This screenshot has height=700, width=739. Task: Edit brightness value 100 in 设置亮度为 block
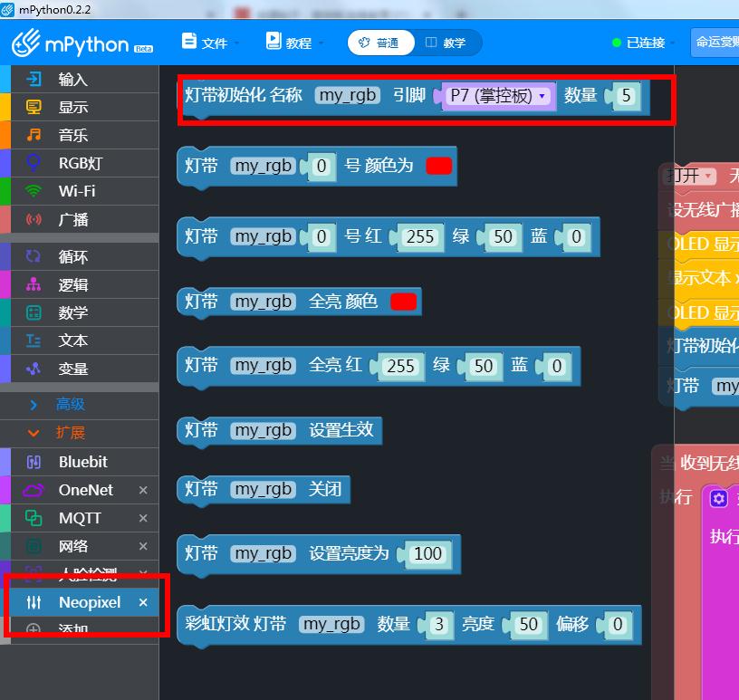pos(428,554)
